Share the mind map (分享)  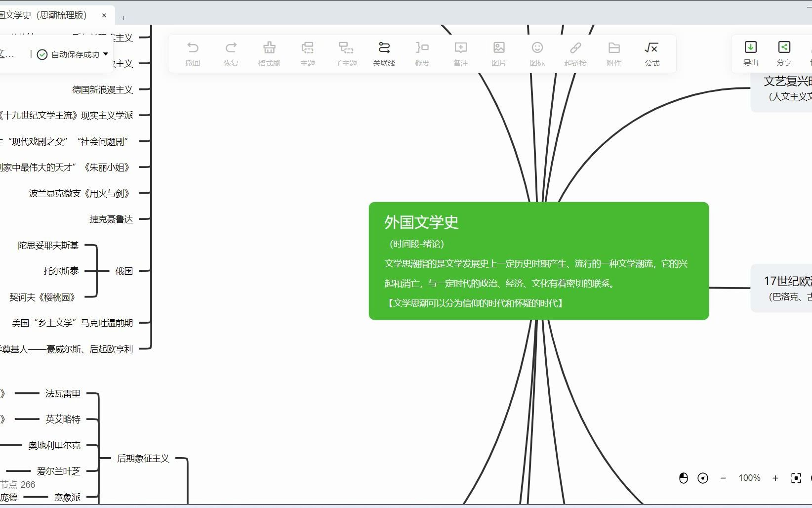click(784, 53)
